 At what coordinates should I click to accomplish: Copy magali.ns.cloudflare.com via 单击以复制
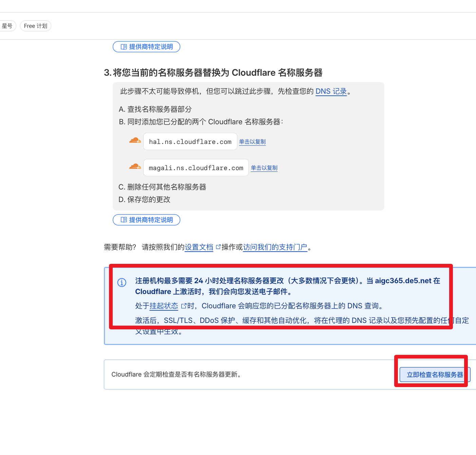click(x=264, y=168)
